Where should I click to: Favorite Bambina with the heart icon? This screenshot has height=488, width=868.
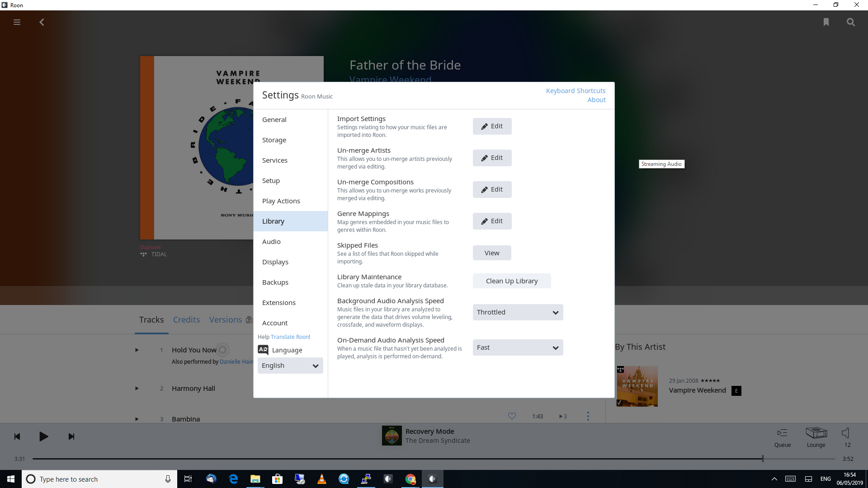point(512,416)
